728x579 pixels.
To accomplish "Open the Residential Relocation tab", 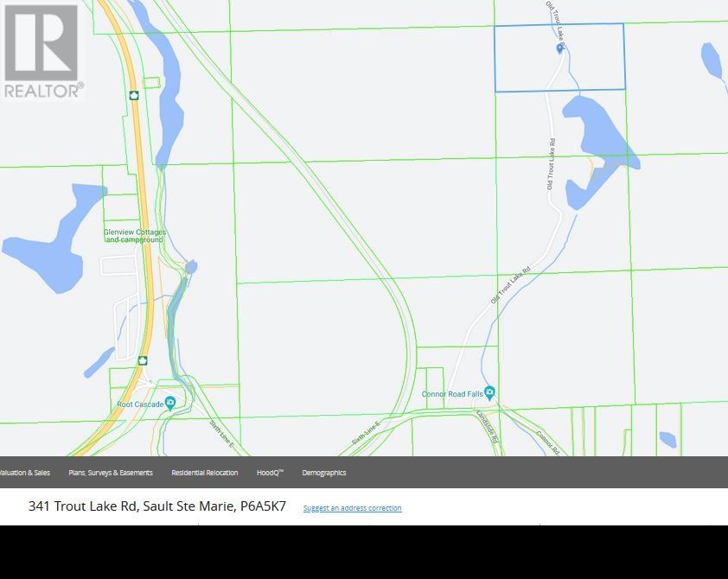I will tap(205, 473).
